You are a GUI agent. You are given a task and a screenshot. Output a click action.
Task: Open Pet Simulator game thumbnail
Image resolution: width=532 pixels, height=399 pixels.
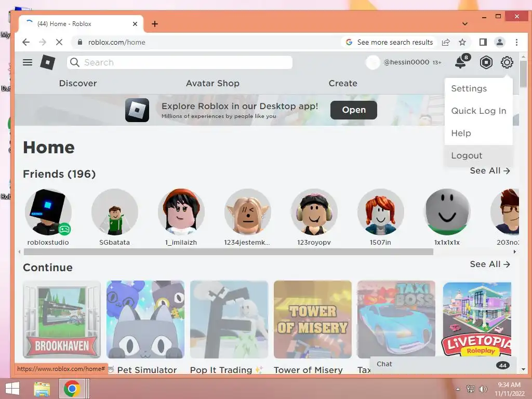tap(145, 320)
